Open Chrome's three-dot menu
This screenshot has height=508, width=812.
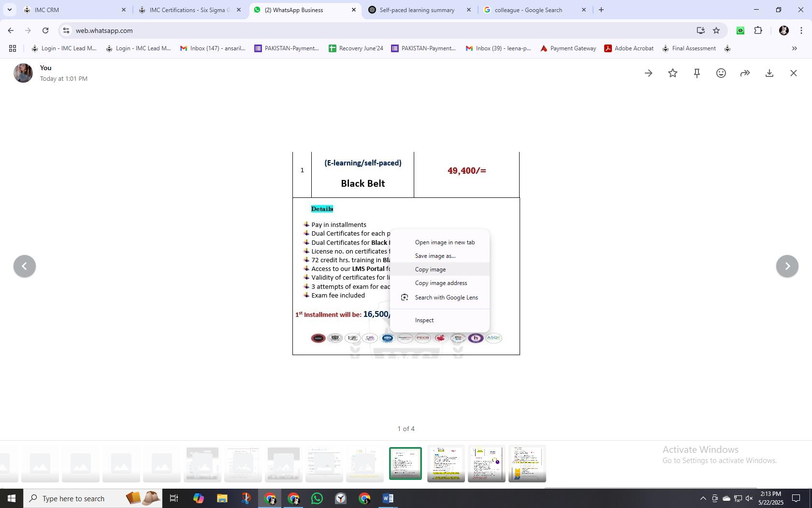tap(801, 30)
